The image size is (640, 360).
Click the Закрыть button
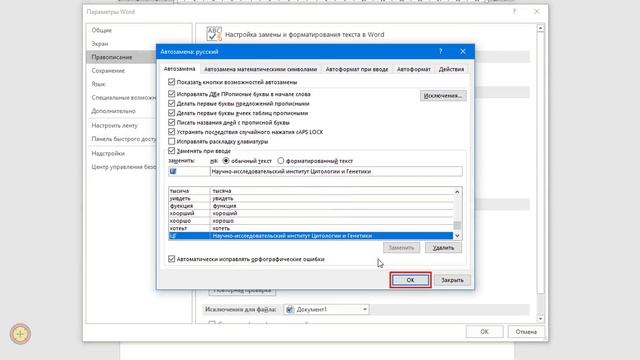(452, 280)
